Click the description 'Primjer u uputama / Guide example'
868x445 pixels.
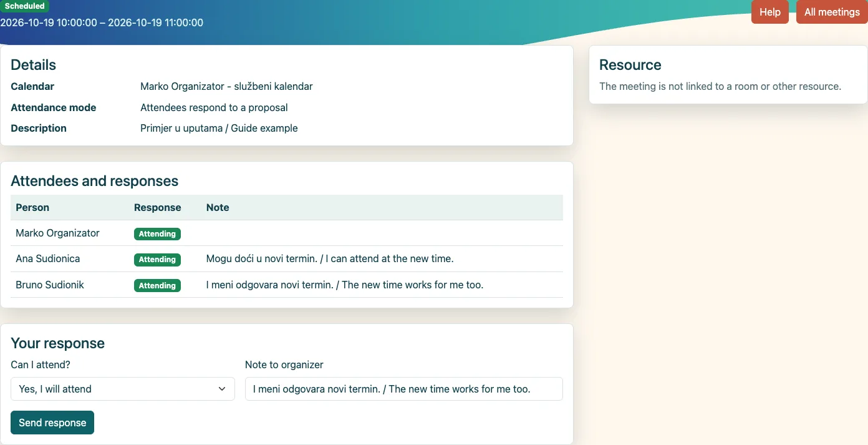(x=219, y=128)
